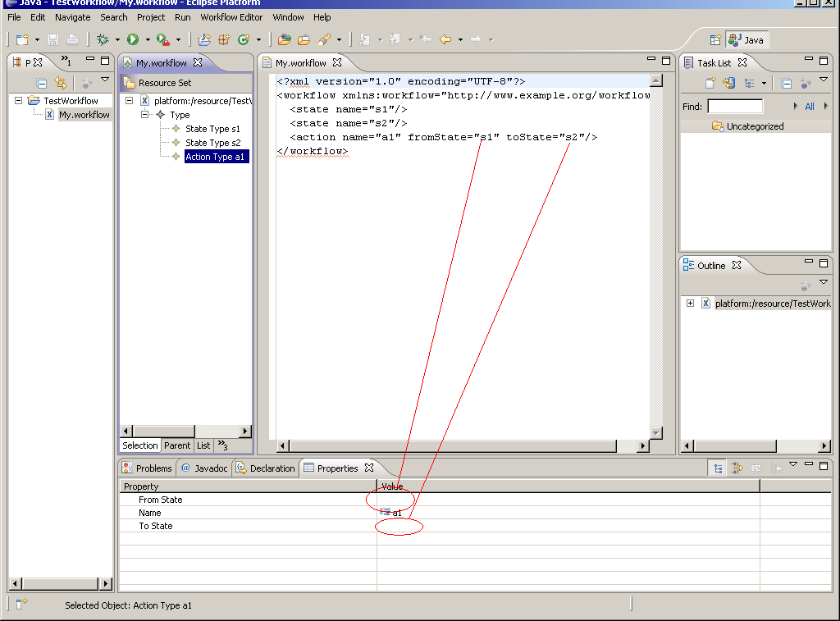Click the New Java Class icon
This screenshot has height=621, width=840.
tap(244, 39)
